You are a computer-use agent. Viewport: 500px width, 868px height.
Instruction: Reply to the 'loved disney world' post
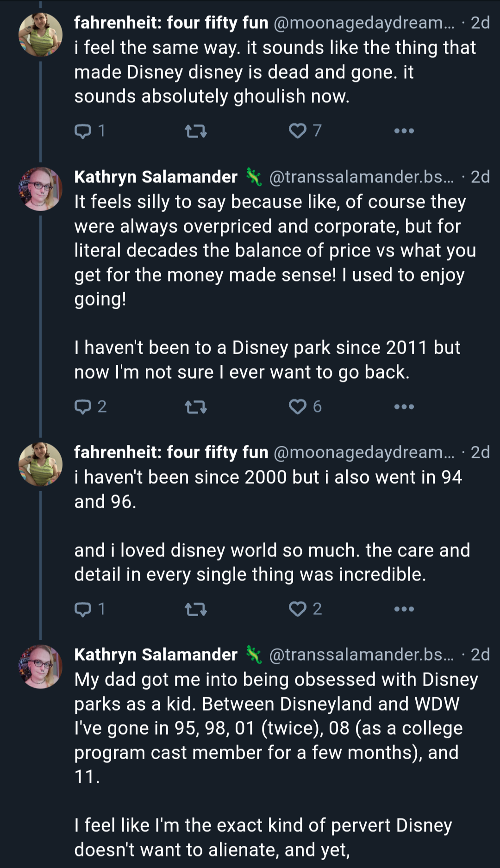tap(90, 609)
